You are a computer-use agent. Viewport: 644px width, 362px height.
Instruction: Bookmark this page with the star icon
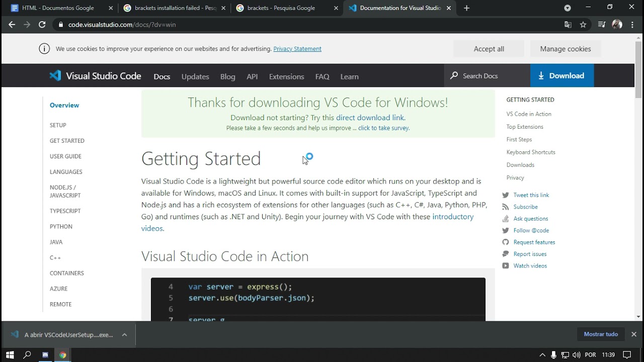(583, 24)
